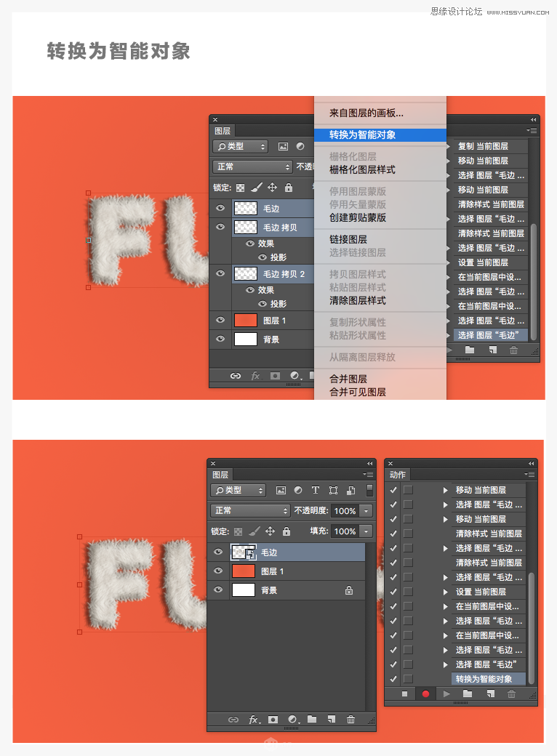Choose 转换为智能对象 in the context menu
Image resolution: width=557 pixels, height=756 pixels.
(380, 135)
